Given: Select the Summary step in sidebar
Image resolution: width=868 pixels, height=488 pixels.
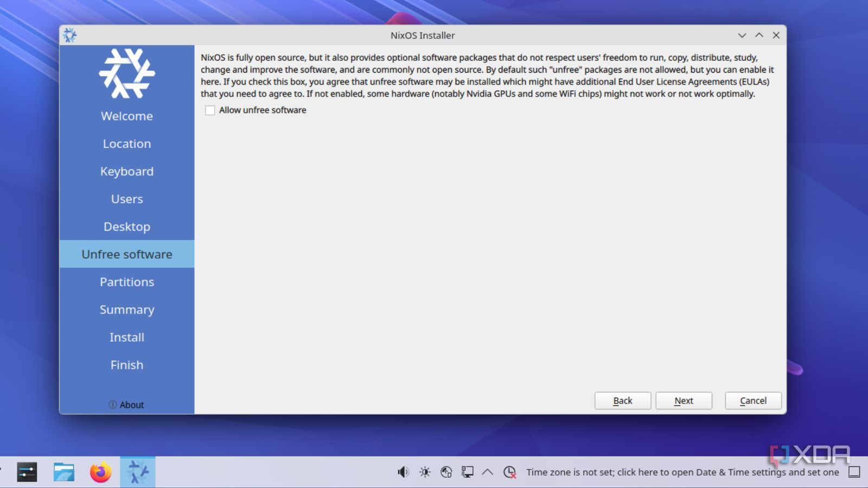Looking at the screenshot, I should pos(127,310).
